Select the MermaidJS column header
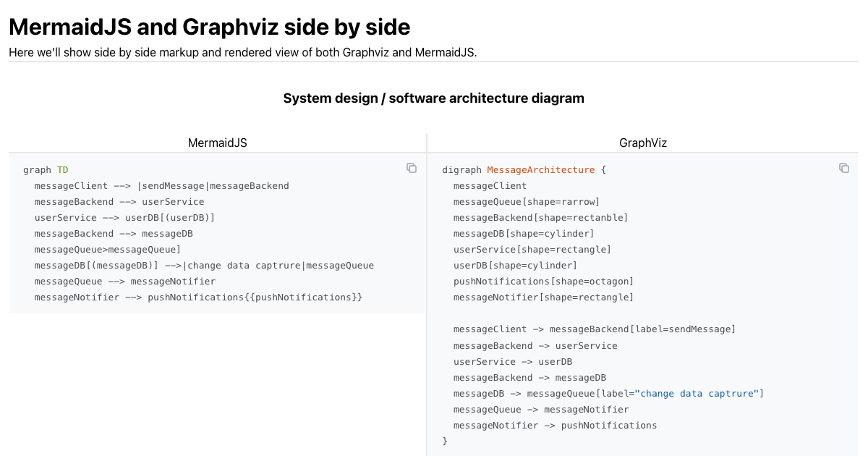Viewport: 868px width, 456px height. [x=217, y=143]
